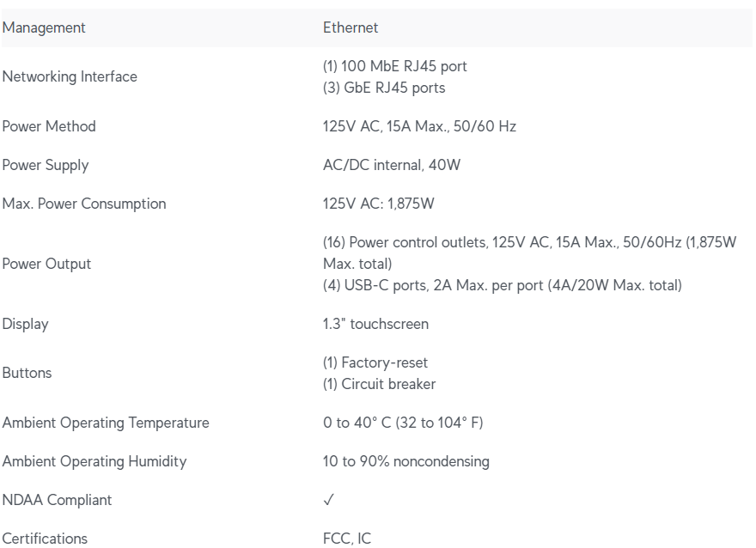Image resolution: width=756 pixels, height=548 pixels.
Task: Click the USB-C ports specification line
Action: pyautogui.click(x=503, y=285)
